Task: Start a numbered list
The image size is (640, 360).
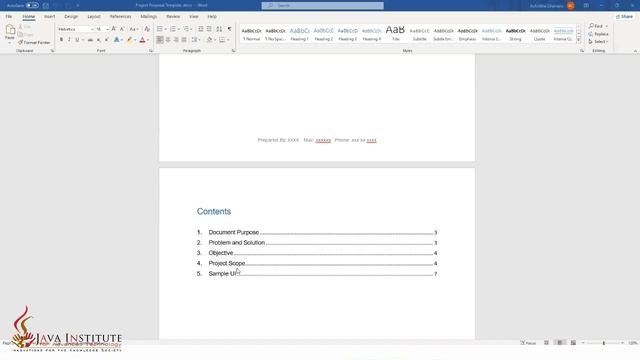Action: click(173, 29)
